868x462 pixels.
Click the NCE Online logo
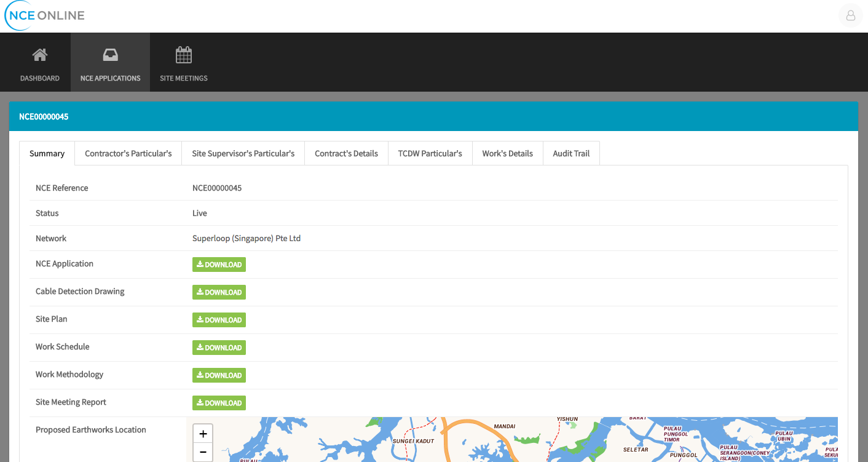(x=44, y=16)
